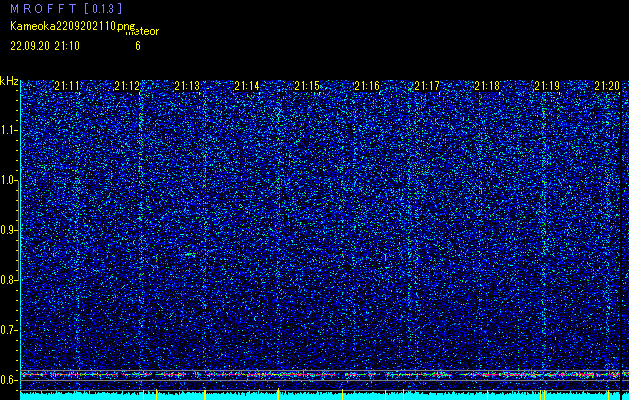Click the 21:11 time marker
The image size is (629, 400).
67,86
